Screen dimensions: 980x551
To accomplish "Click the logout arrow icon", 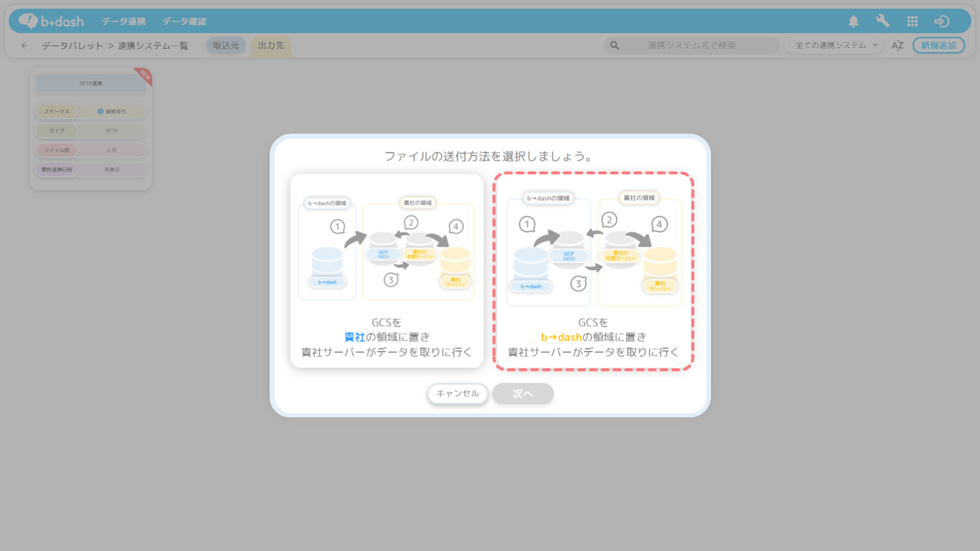I will point(941,21).
